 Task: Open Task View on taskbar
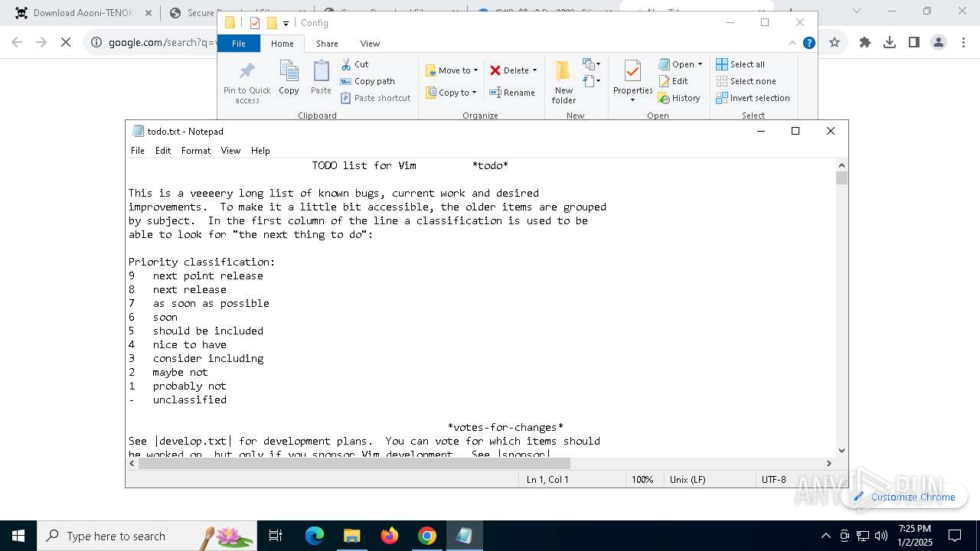click(x=276, y=536)
